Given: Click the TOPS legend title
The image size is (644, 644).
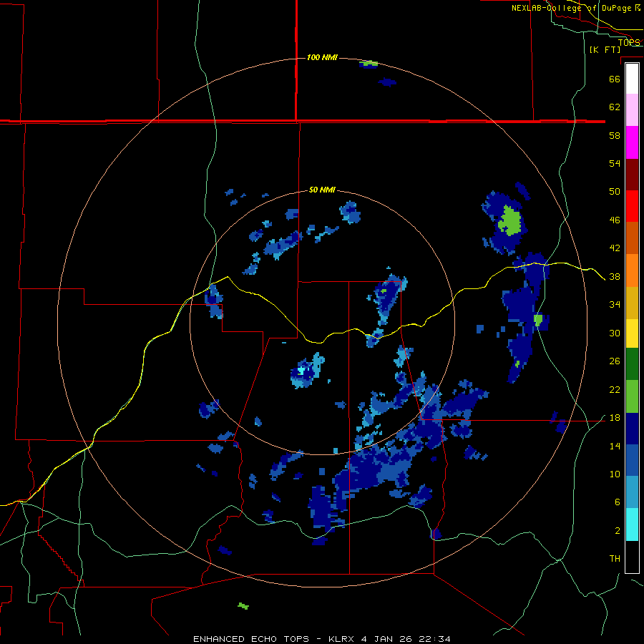Looking at the screenshot, I should (x=629, y=42).
